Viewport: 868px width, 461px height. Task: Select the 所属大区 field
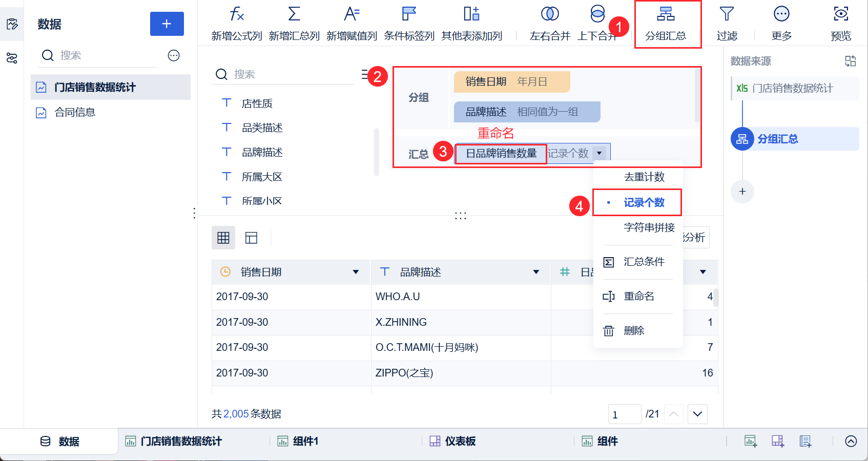[x=262, y=177]
